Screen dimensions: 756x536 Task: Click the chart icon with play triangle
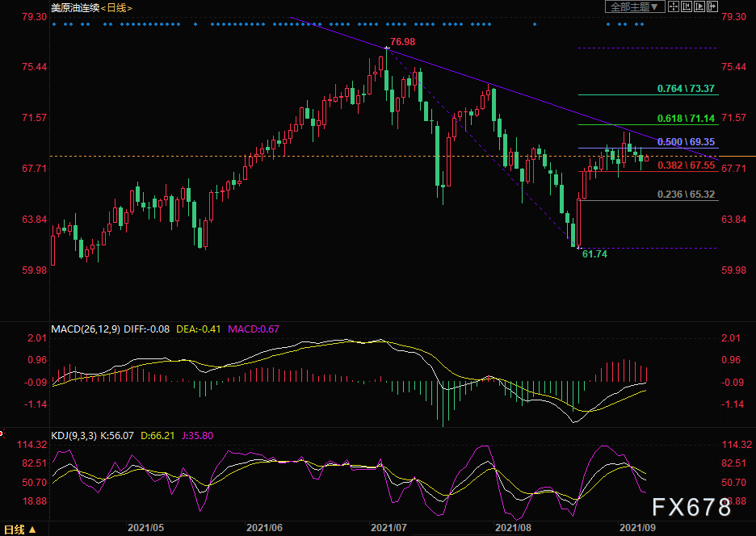tap(699, 6)
